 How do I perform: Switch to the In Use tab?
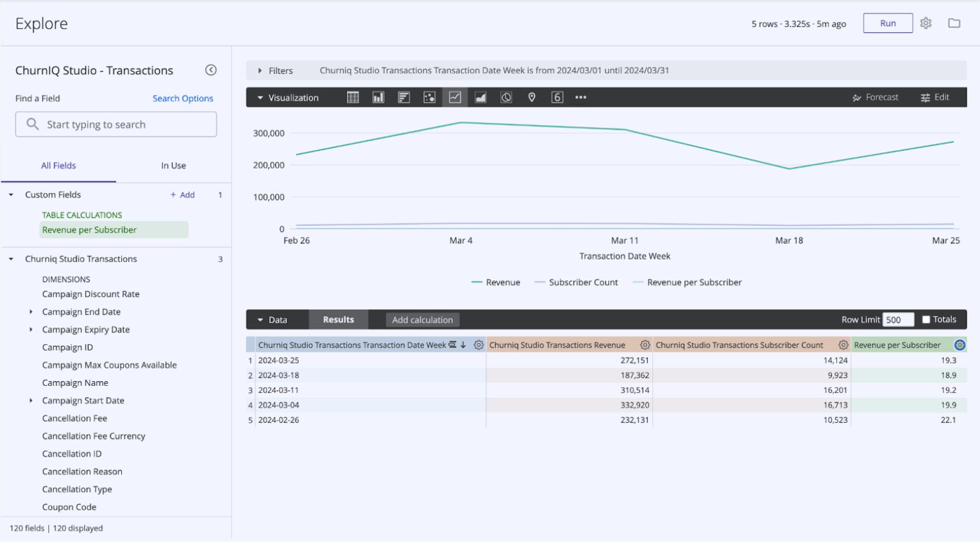click(x=173, y=166)
